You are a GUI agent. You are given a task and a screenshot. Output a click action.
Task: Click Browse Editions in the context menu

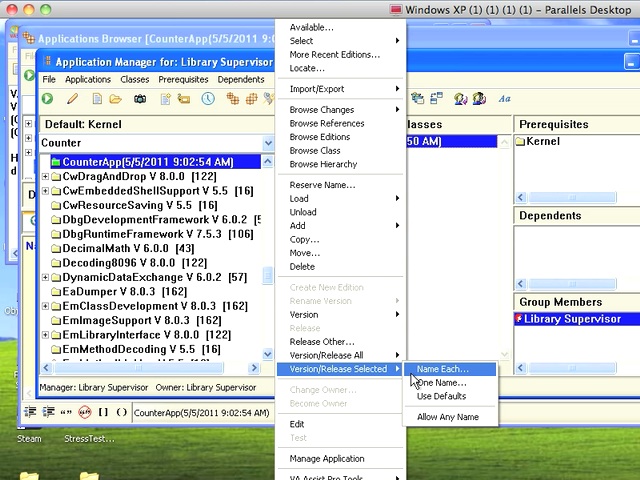(340, 137)
